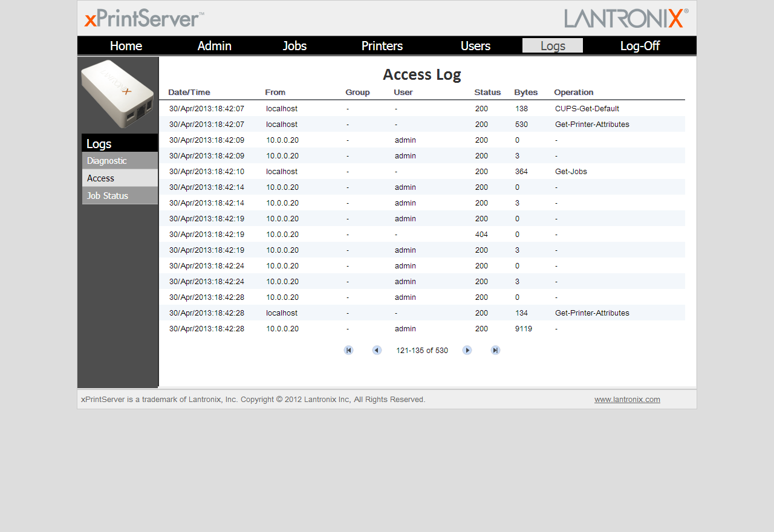This screenshot has width=774, height=532.
Task: Click the 9119 bytes value
Action: [x=524, y=329]
